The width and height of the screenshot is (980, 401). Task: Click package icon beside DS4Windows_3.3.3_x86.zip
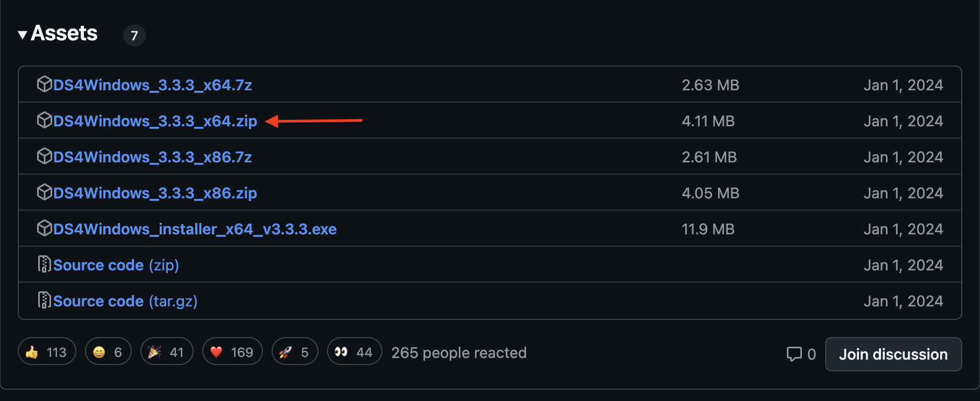(x=44, y=192)
